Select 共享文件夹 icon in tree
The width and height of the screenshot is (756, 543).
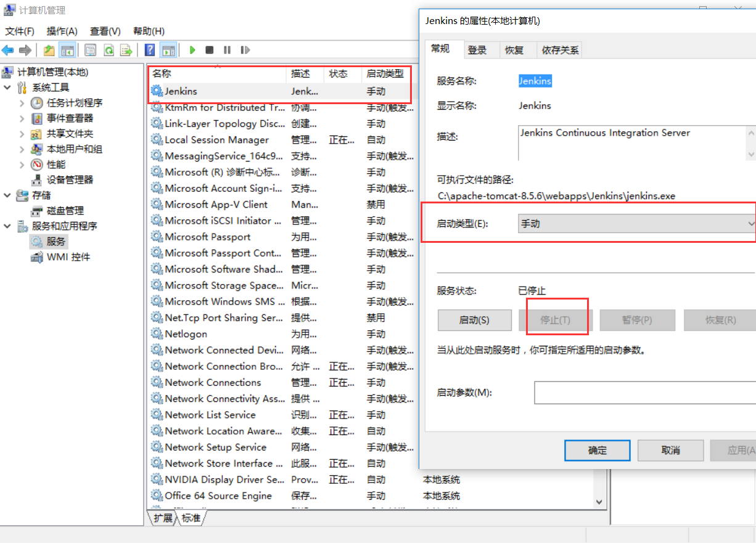click(x=37, y=134)
